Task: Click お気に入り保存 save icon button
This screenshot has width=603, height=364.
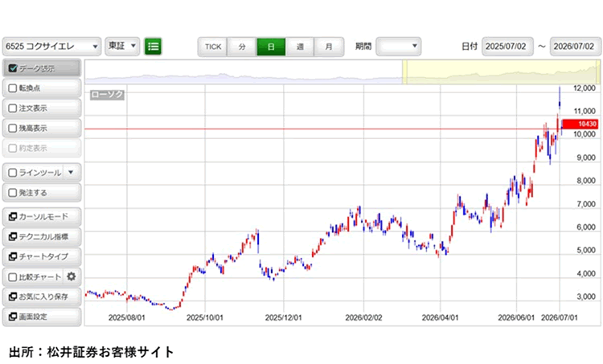Action: pos(42,297)
